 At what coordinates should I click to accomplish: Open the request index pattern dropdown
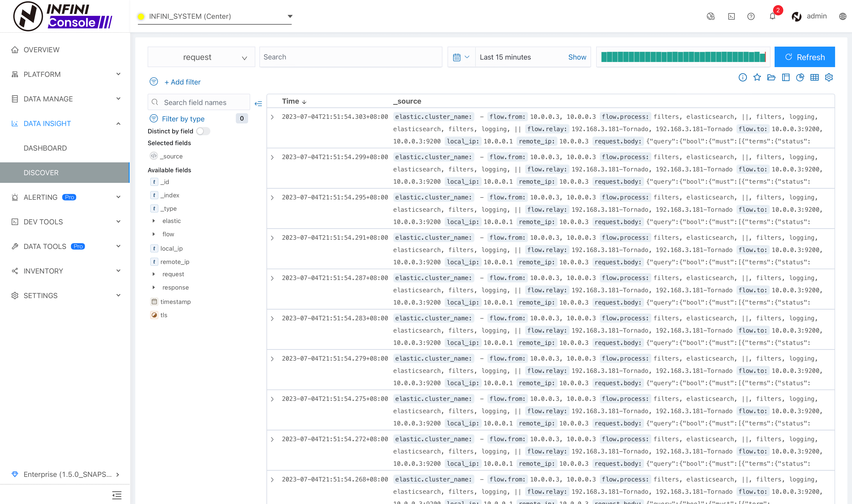[x=201, y=57]
